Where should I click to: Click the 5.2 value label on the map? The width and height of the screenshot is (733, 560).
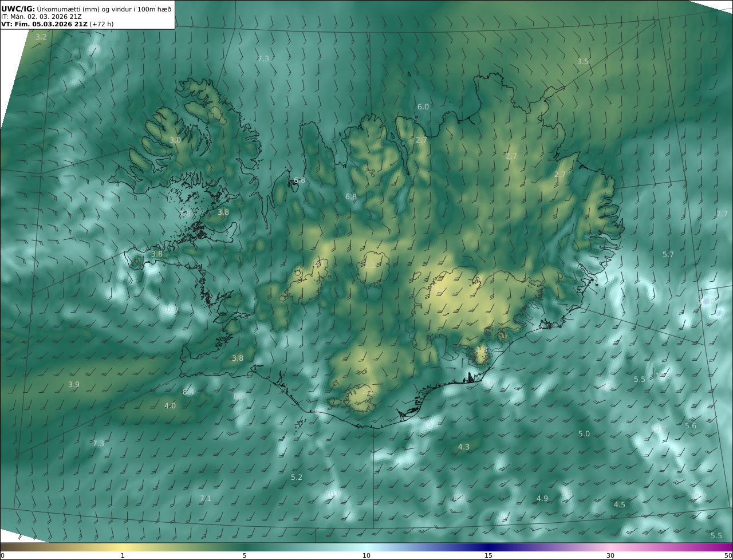[297, 478]
